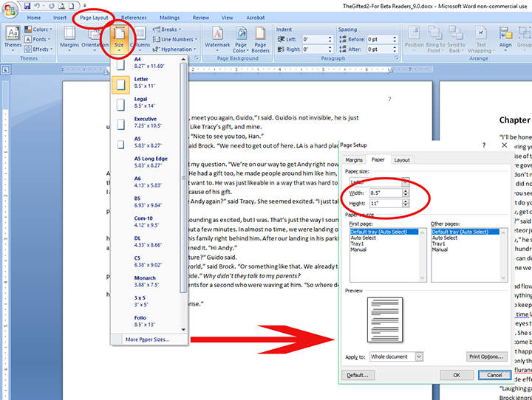Click the Indent Right stepper arrows

[330, 49]
